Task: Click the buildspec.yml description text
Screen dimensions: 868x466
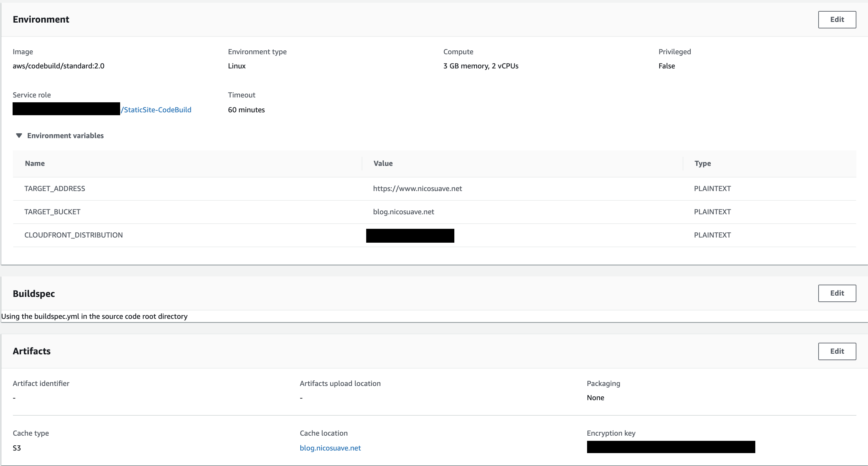Action: 94,316
